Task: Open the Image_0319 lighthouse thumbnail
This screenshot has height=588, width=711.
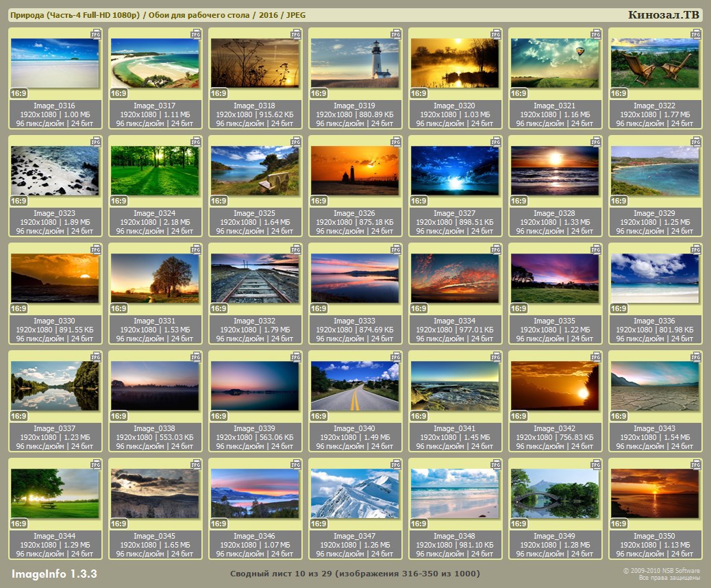Action: pos(355,62)
